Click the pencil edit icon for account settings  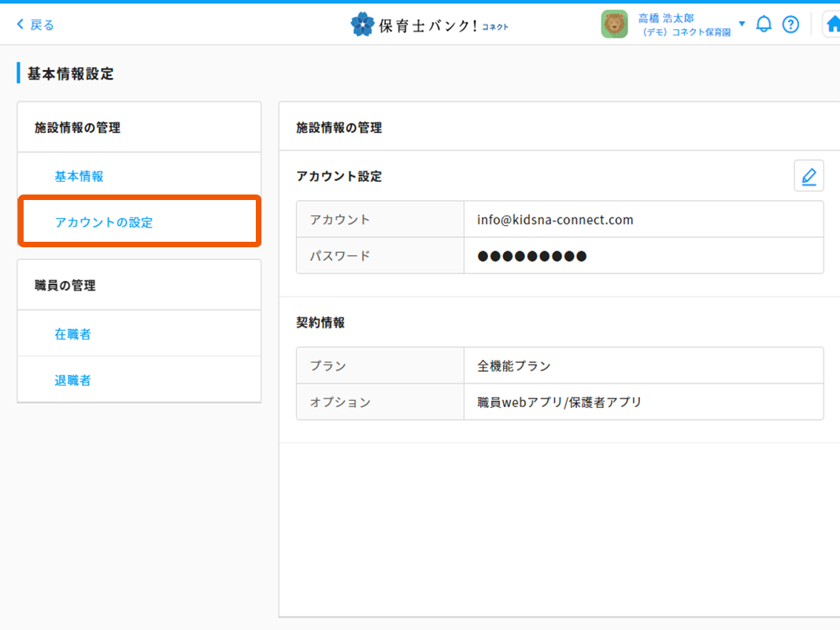click(809, 176)
